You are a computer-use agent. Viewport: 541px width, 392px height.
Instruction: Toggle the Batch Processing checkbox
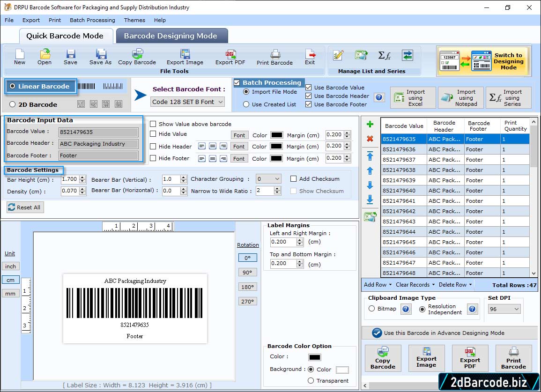click(237, 82)
